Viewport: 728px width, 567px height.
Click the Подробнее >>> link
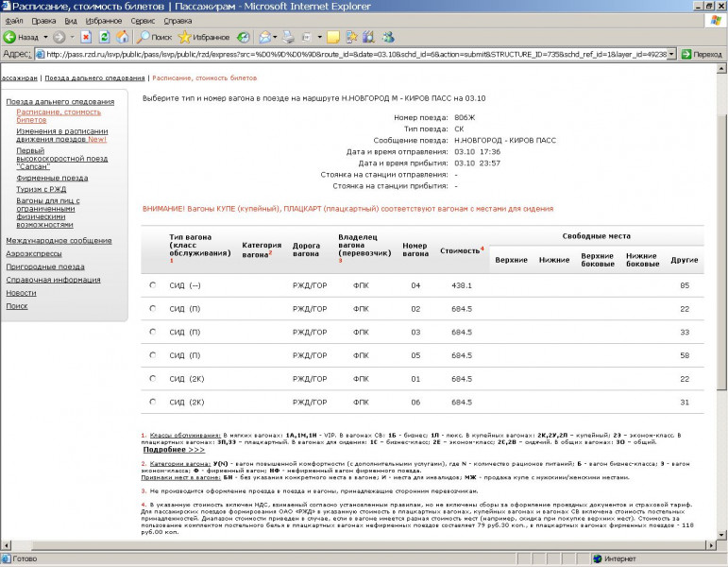coord(174,450)
